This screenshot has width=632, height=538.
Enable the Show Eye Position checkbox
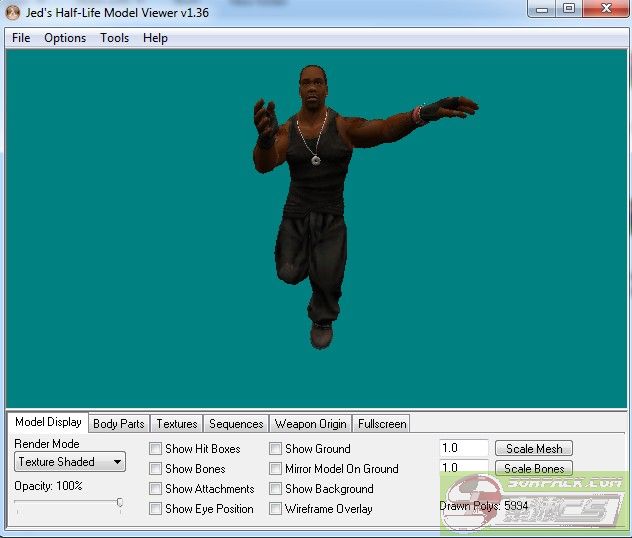pos(155,509)
